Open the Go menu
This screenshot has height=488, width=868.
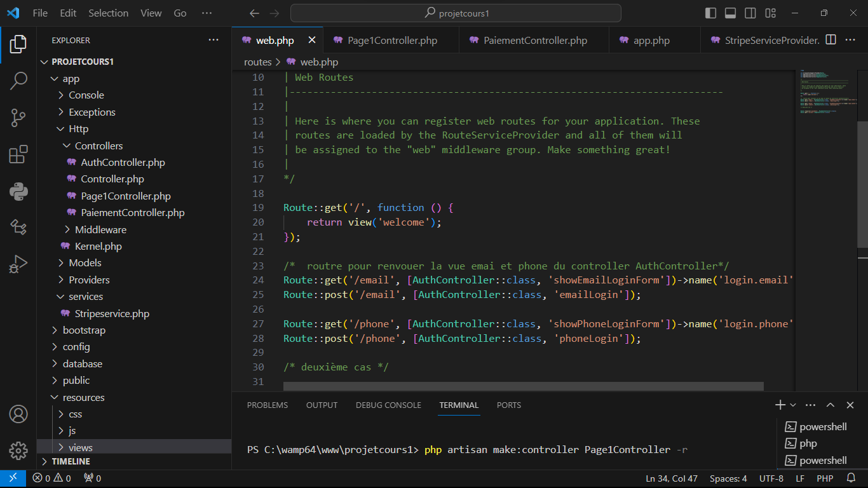180,13
